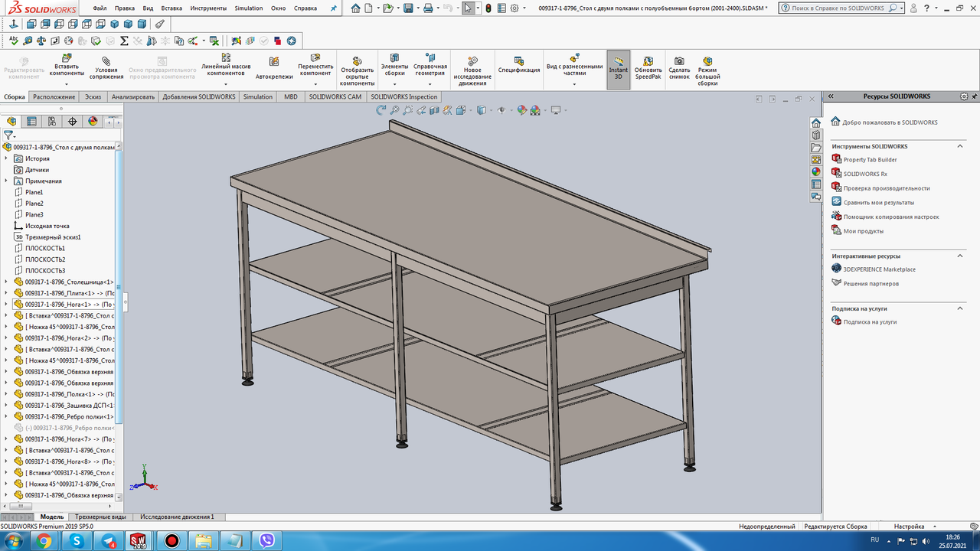Click Обновить SpeedPak
The width and height of the screenshot is (980, 551).
(648, 68)
